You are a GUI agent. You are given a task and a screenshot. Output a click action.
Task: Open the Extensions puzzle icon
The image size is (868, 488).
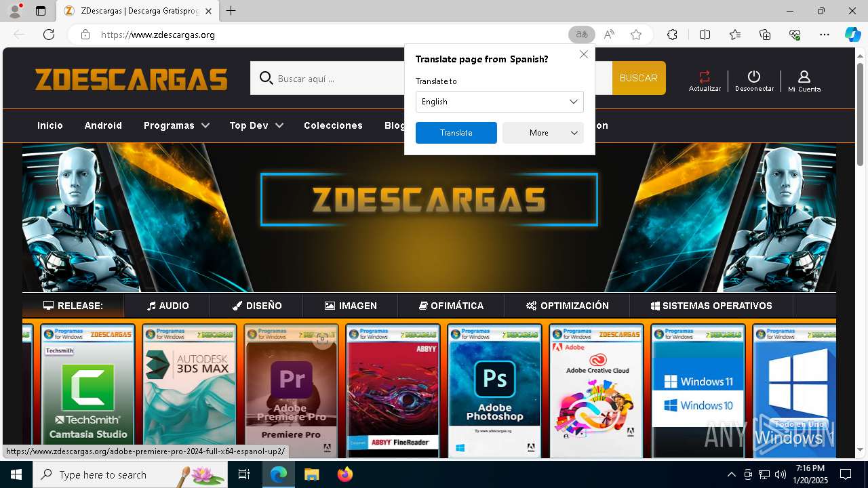(x=672, y=35)
